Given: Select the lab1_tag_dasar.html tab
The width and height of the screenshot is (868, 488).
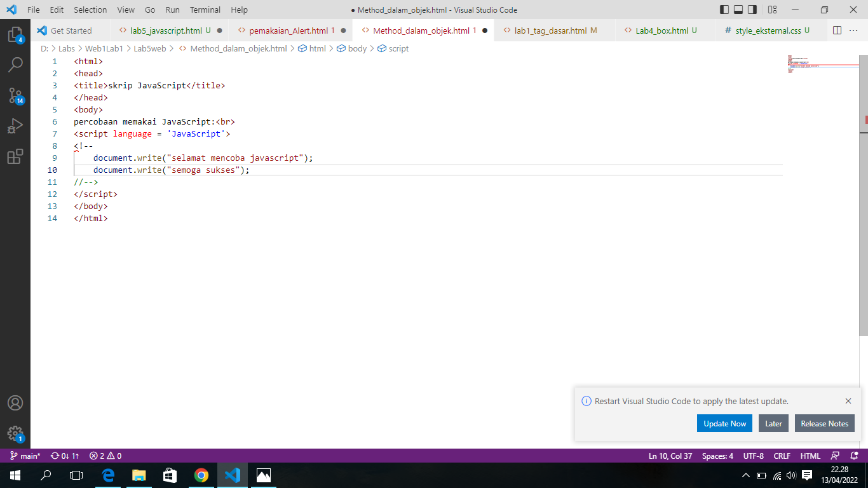Looking at the screenshot, I should 553,30.
